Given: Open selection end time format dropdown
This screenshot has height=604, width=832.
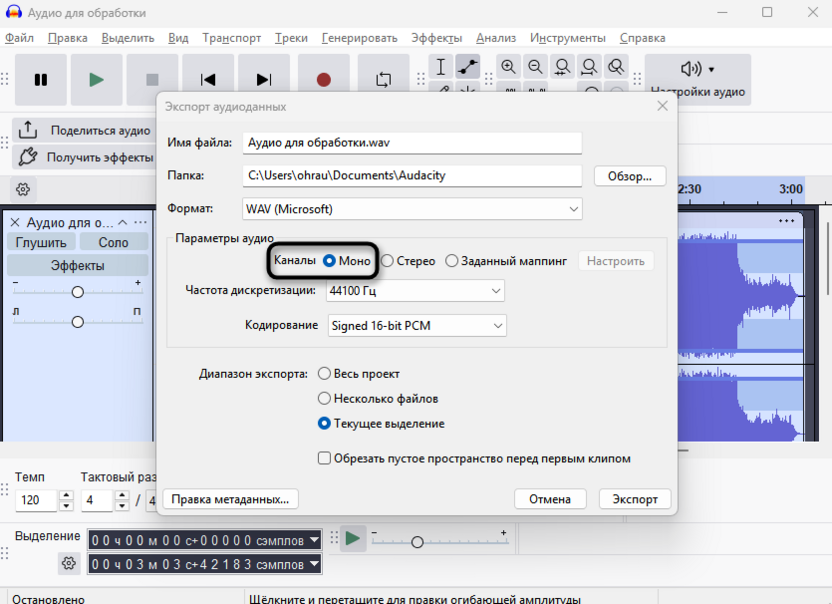Looking at the screenshot, I should [x=315, y=563].
